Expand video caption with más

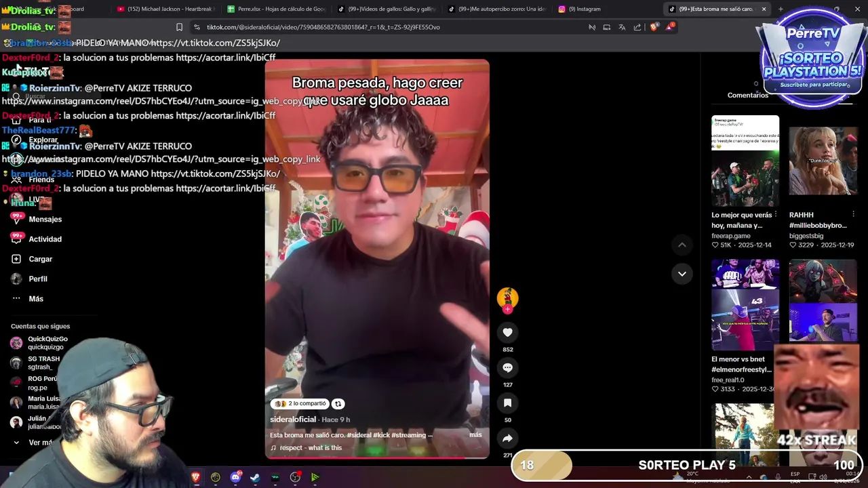point(475,434)
